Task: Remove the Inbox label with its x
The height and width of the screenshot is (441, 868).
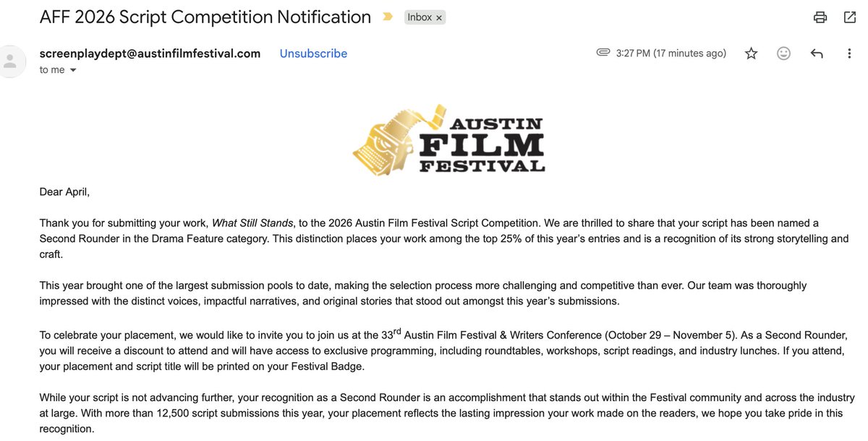Action: coord(439,17)
